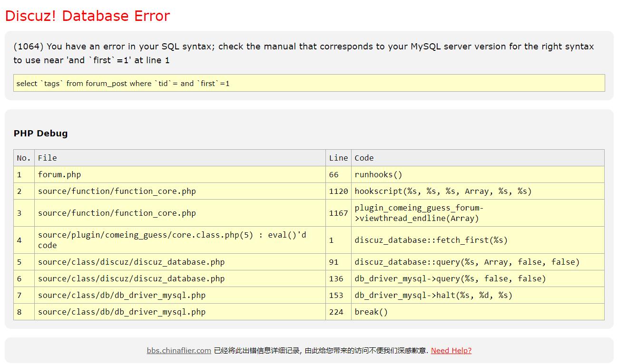
Task: Select the line number 66 cell
Action: [x=338, y=174]
